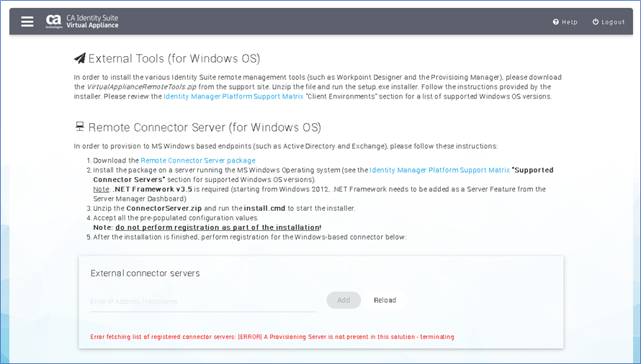The width and height of the screenshot is (641, 364).
Task: Click the Add connector server button
Action: pos(344,300)
